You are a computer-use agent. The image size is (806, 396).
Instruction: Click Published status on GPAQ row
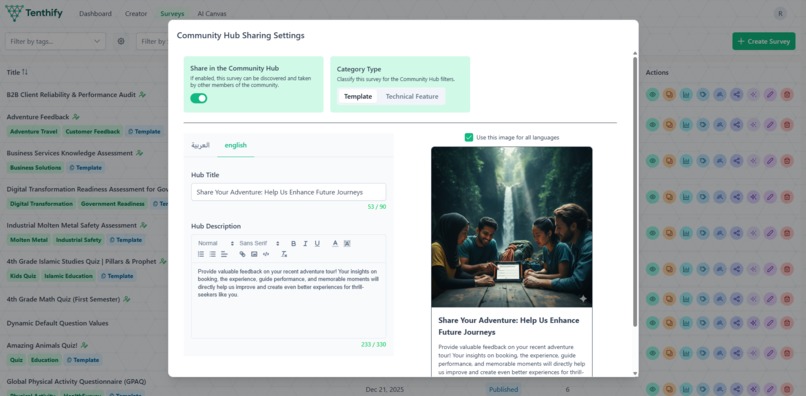point(503,389)
